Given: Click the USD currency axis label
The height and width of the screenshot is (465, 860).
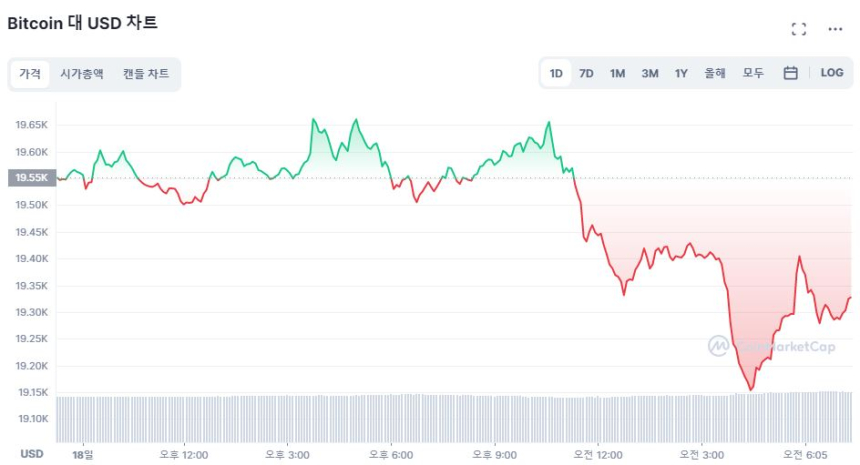Looking at the screenshot, I should pos(32,454).
